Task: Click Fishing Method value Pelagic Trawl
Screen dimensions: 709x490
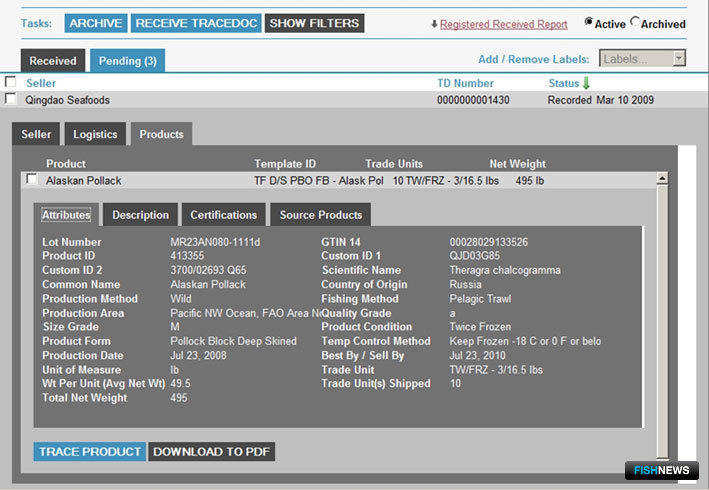Action: click(480, 299)
